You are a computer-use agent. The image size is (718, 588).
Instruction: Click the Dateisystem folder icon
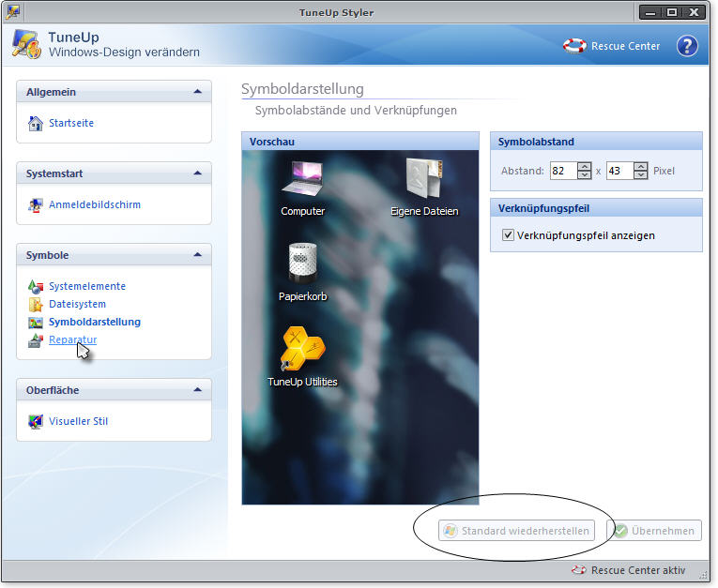pos(36,304)
